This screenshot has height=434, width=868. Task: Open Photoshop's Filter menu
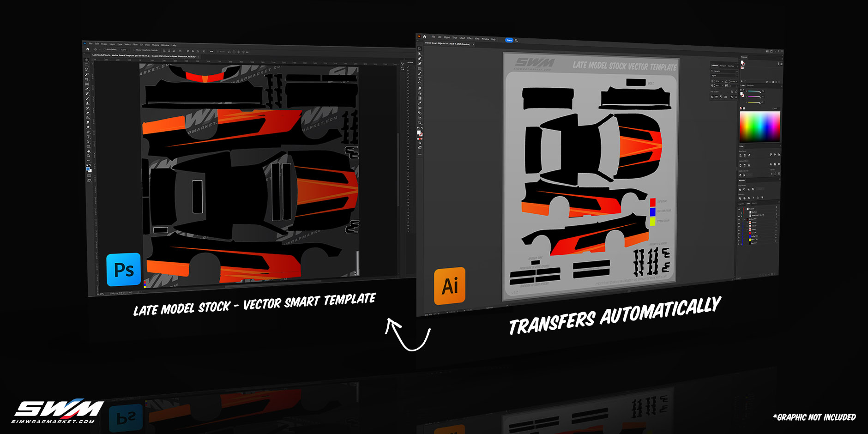[x=135, y=44]
